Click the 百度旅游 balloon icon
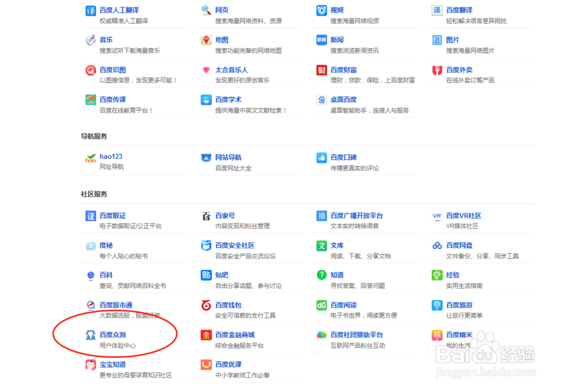 [437, 305]
